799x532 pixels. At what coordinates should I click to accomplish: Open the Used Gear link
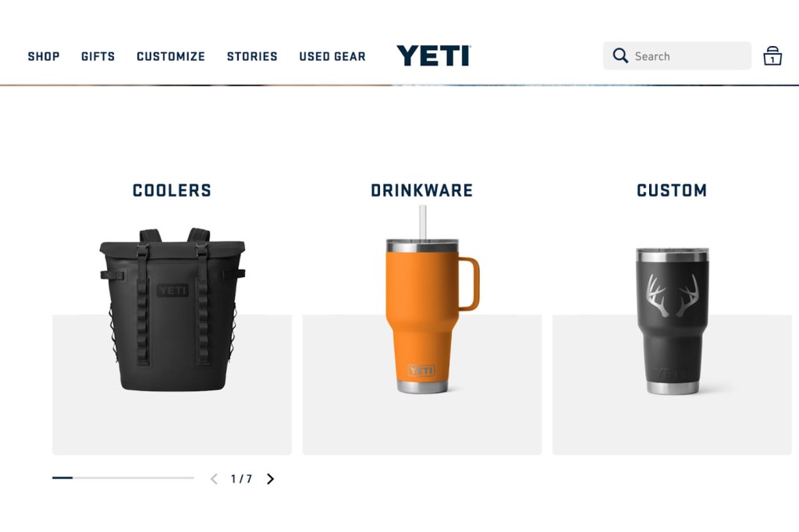(x=332, y=56)
